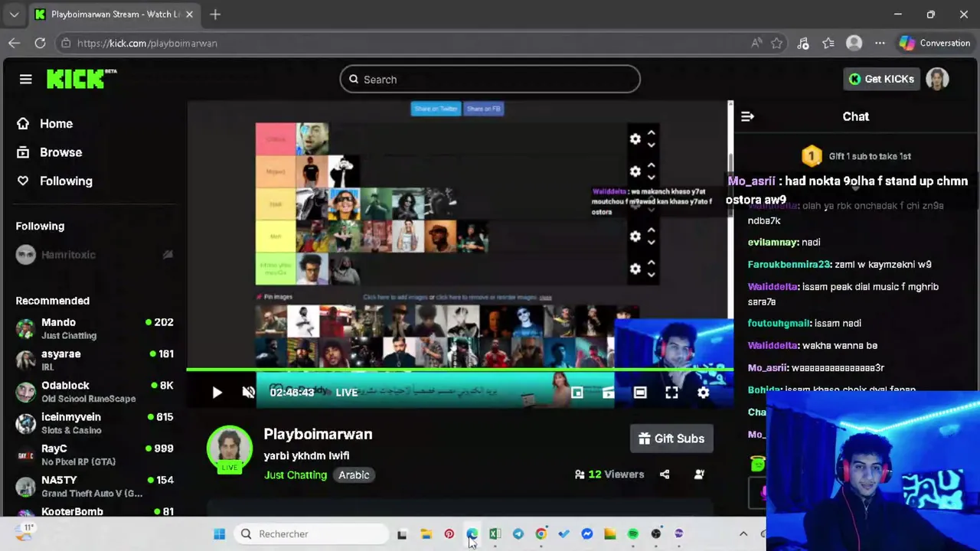This screenshot has height=551, width=980.
Task: Open Read aloud in address bar
Action: 756,44
